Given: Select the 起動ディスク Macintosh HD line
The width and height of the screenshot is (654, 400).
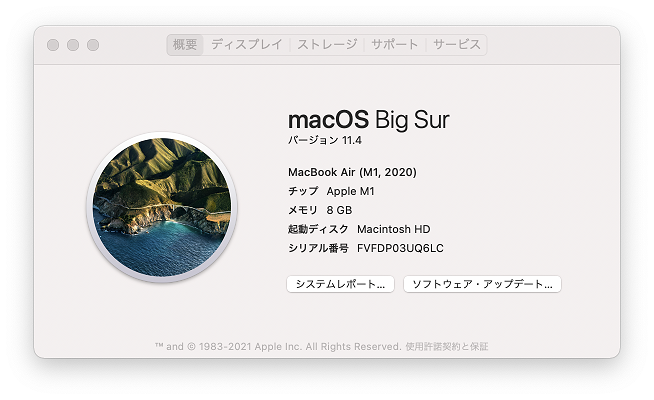Looking at the screenshot, I should [358, 229].
